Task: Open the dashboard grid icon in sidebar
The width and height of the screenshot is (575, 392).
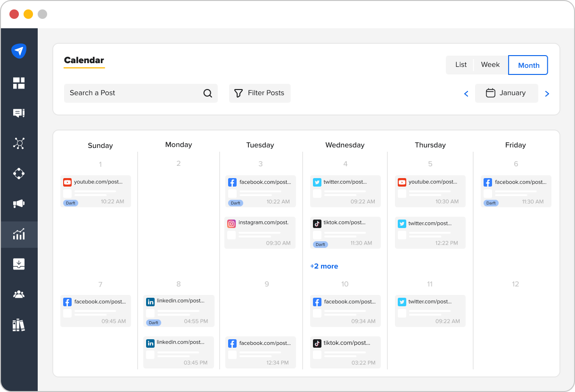Action: (19, 83)
